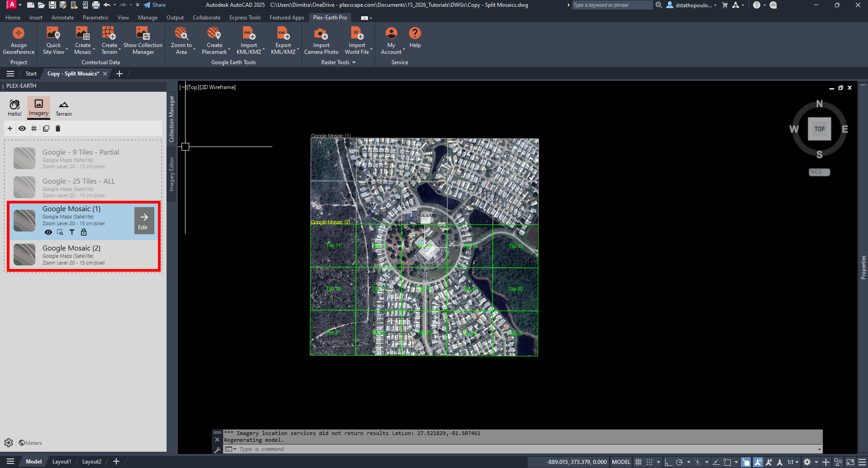Viewport: 868px width, 468px height.
Task: Open the Import World File dropdown arrow
Action: (x=371, y=49)
